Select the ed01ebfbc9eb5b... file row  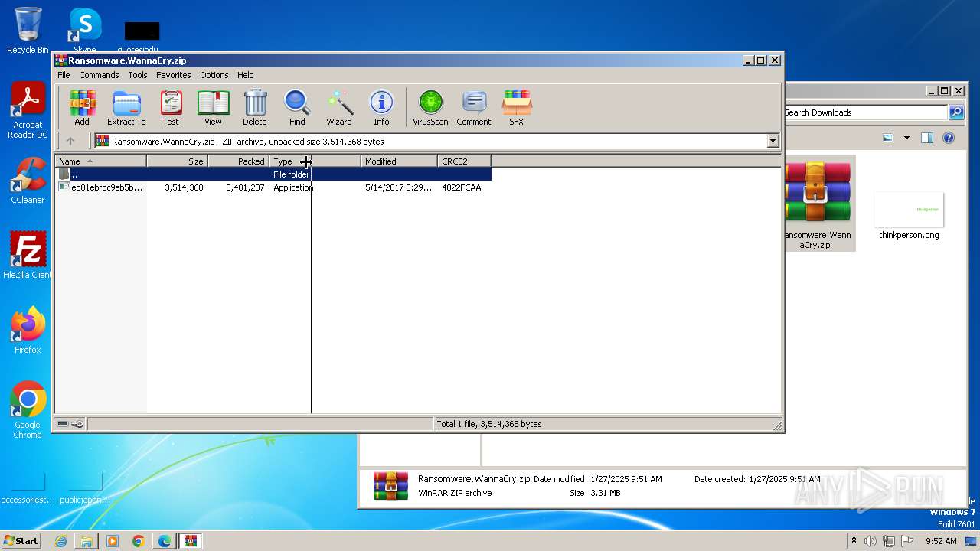[x=273, y=187]
